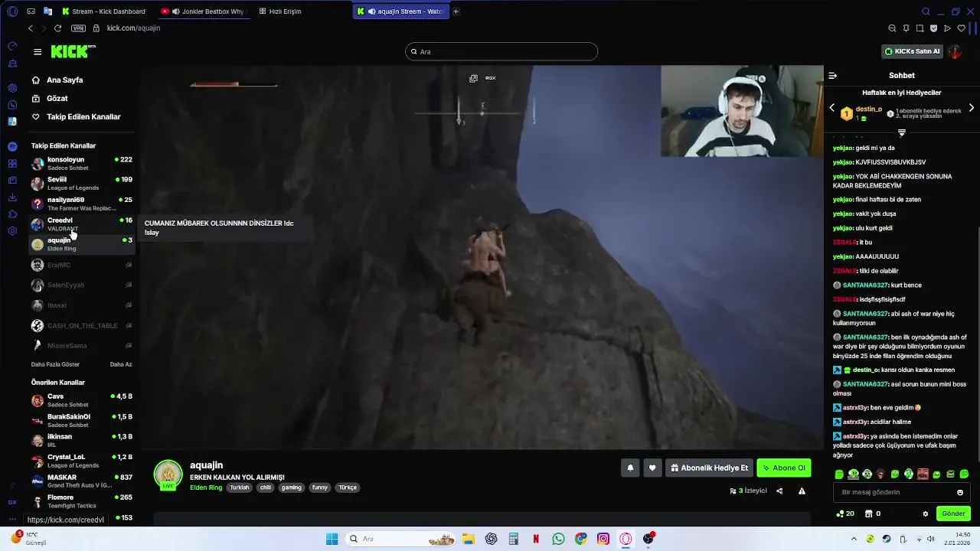Viewport: 980px width, 551px height.
Task: Click the Ara search field on Kick
Action: tap(501, 52)
